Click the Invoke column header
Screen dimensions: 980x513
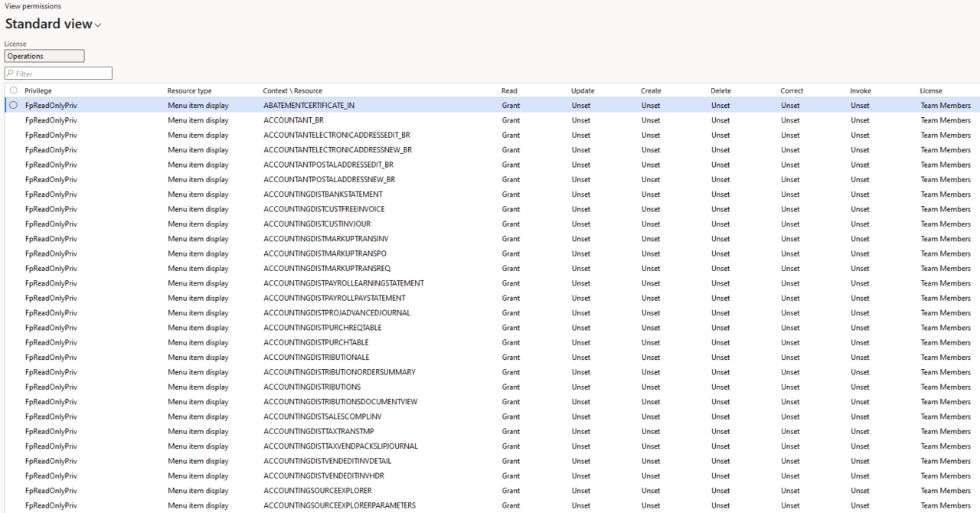[861, 90]
